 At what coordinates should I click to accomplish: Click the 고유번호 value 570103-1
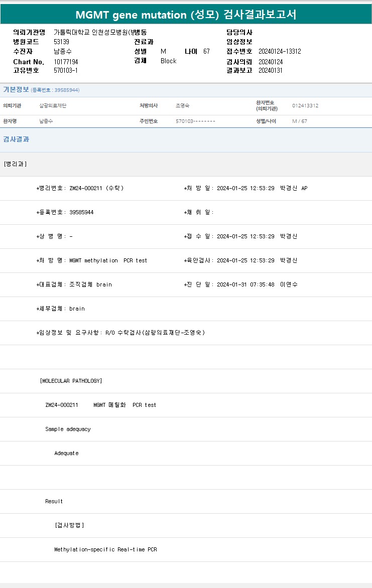pyautogui.click(x=65, y=70)
